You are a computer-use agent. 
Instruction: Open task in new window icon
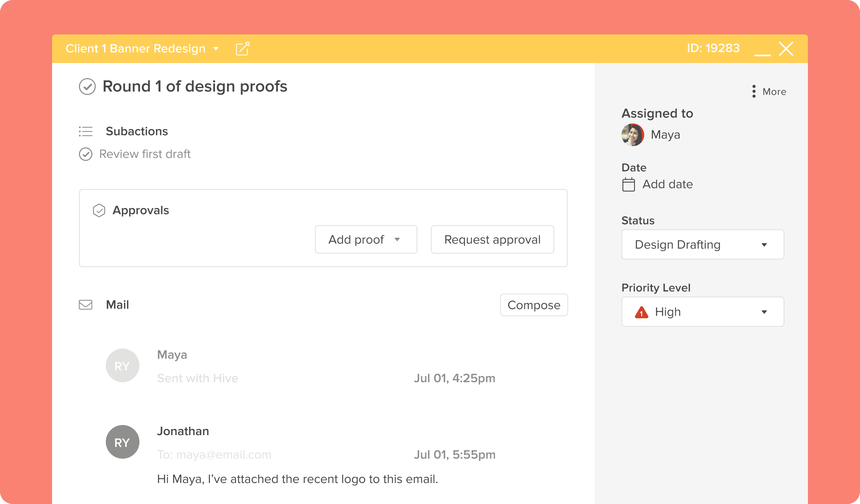[242, 49]
